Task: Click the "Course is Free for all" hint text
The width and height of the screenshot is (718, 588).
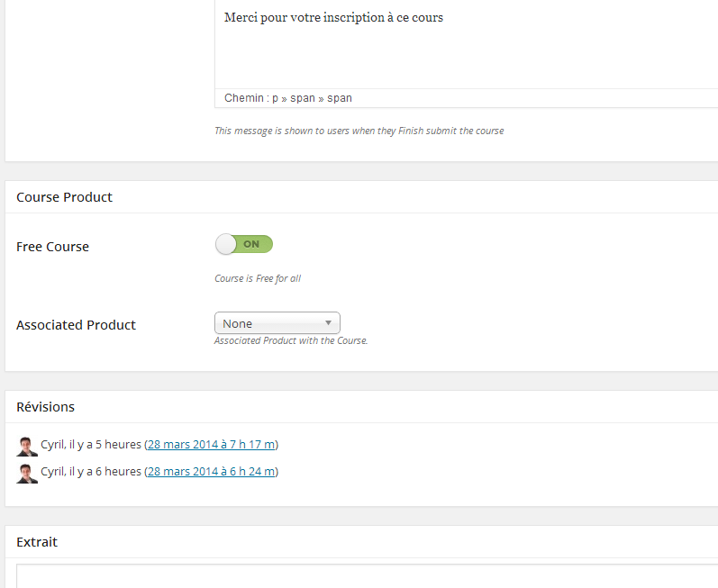Action: click(258, 278)
